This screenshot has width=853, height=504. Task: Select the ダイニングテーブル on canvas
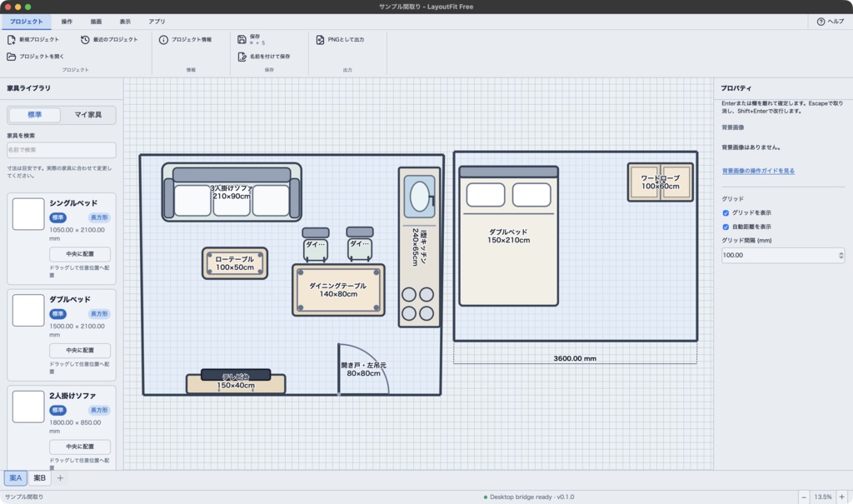(x=338, y=290)
